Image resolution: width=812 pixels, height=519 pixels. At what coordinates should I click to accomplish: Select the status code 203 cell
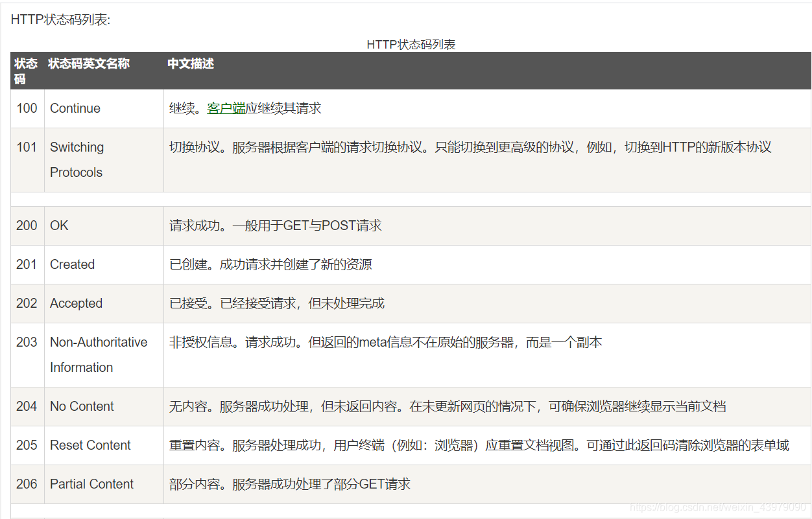click(x=27, y=354)
